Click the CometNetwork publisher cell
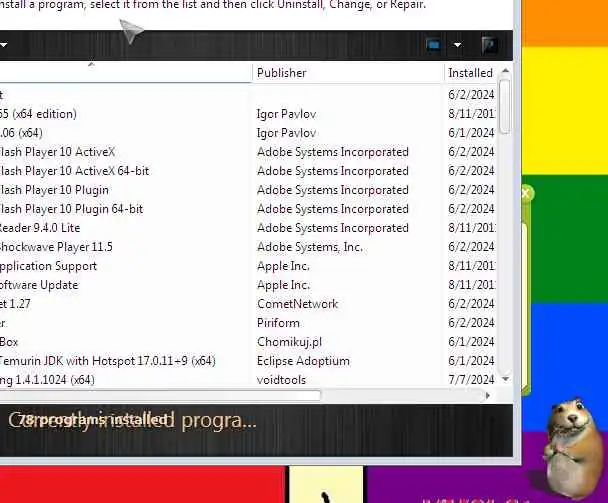Viewport: 608px width, 503px height. tap(297, 304)
